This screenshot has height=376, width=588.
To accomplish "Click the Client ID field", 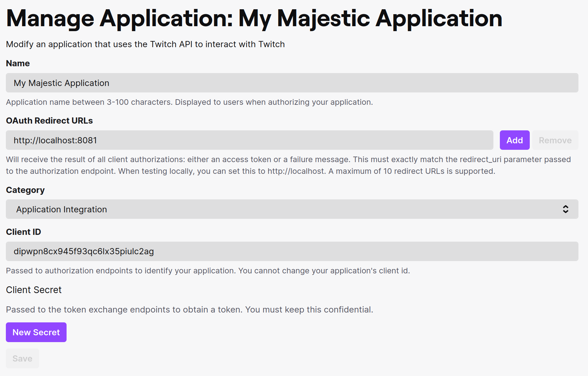I will click(292, 251).
